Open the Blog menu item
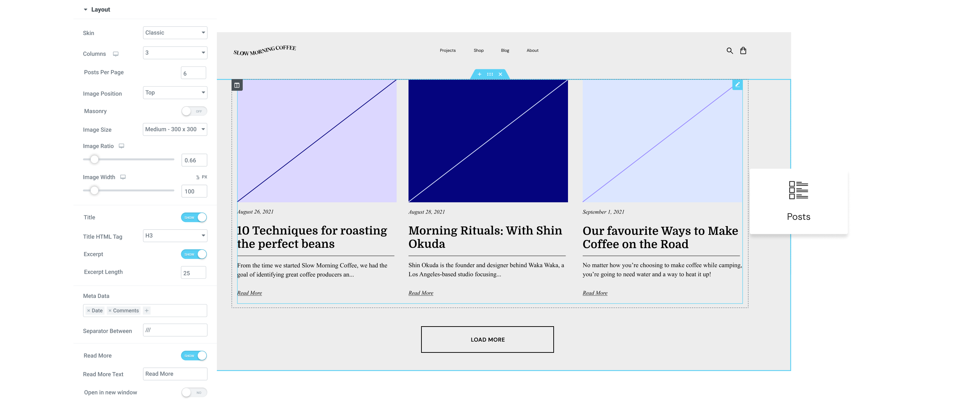Viewport: 980px width, 406px height. pos(505,50)
